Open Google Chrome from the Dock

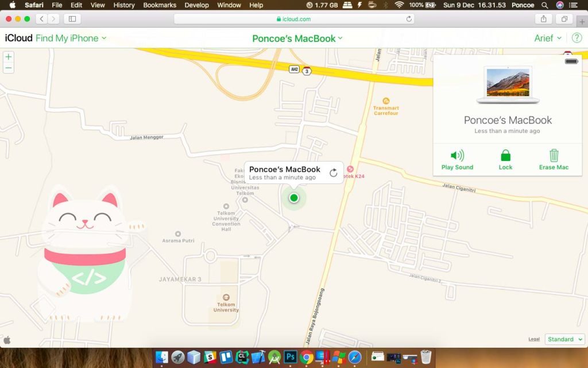coord(307,357)
